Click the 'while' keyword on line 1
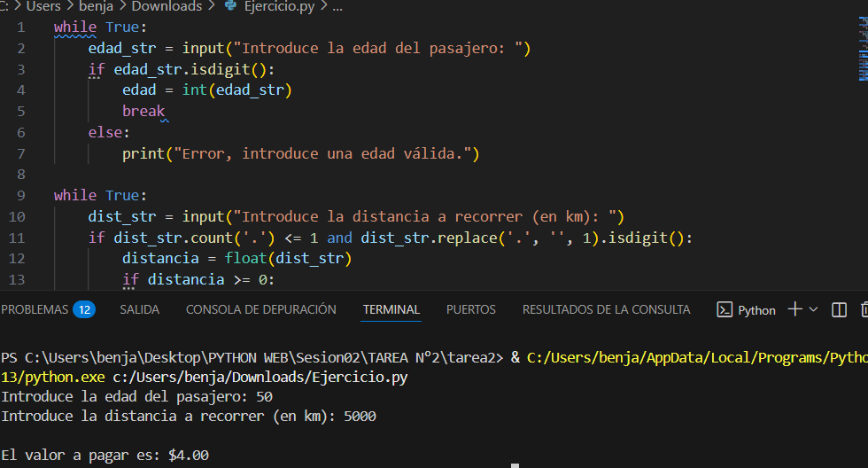 pos(74,27)
